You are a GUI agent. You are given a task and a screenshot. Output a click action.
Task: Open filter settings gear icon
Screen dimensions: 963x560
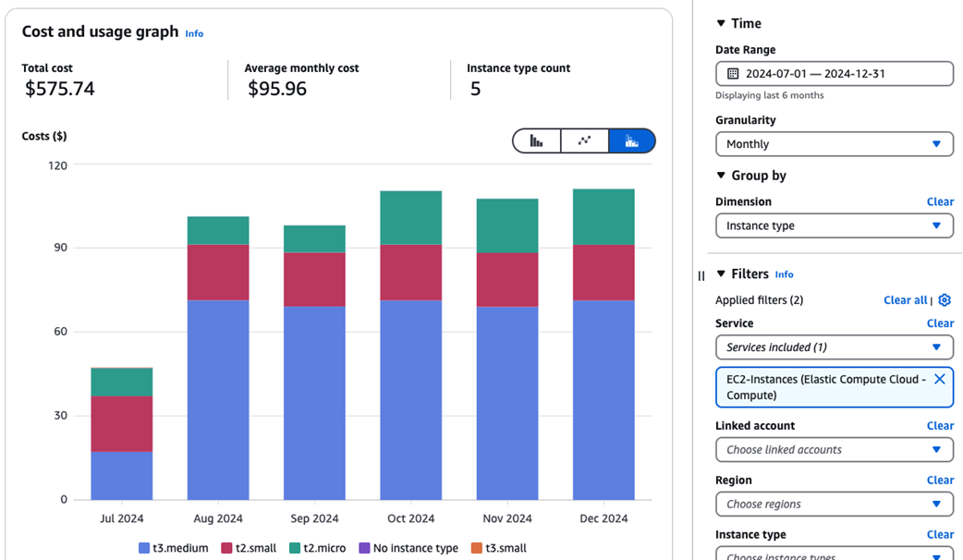point(945,300)
